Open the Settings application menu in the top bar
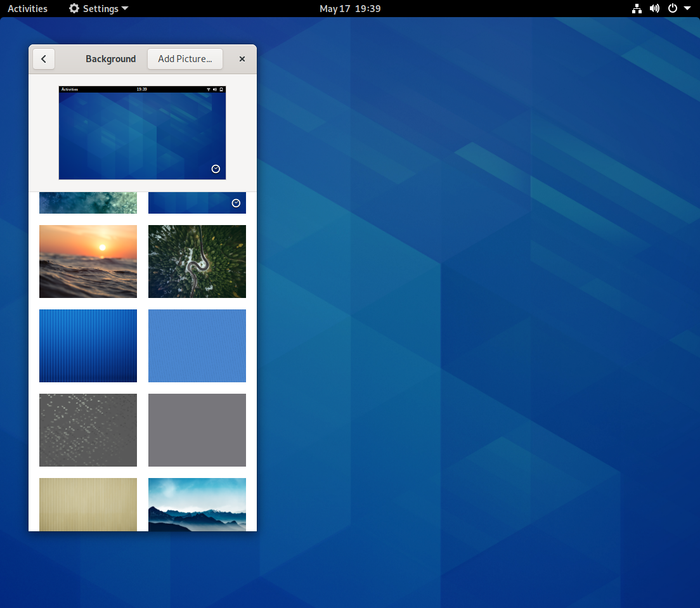700x608 pixels. pyautogui.click(x=98, y=8)
